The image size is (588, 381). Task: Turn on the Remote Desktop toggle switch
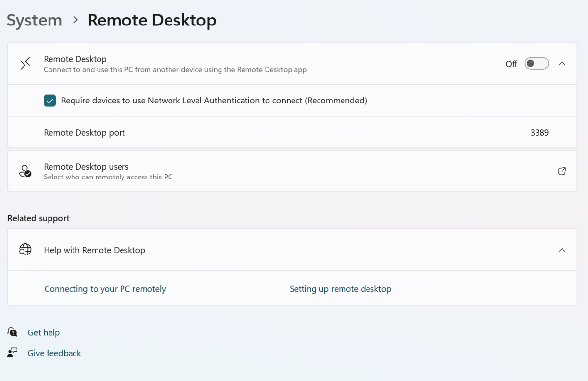tap(537, 64)
